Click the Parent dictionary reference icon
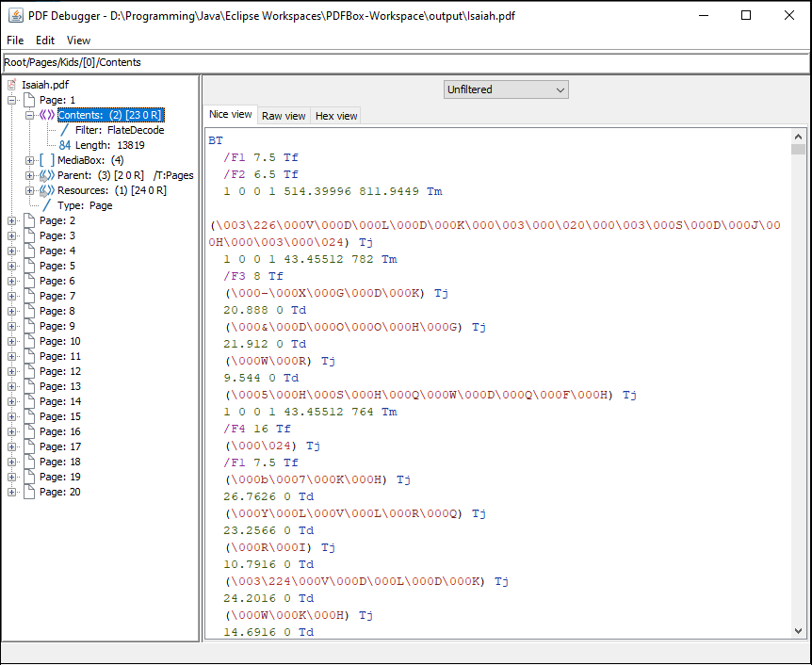812x665 pixels. [x=46, y=175]
